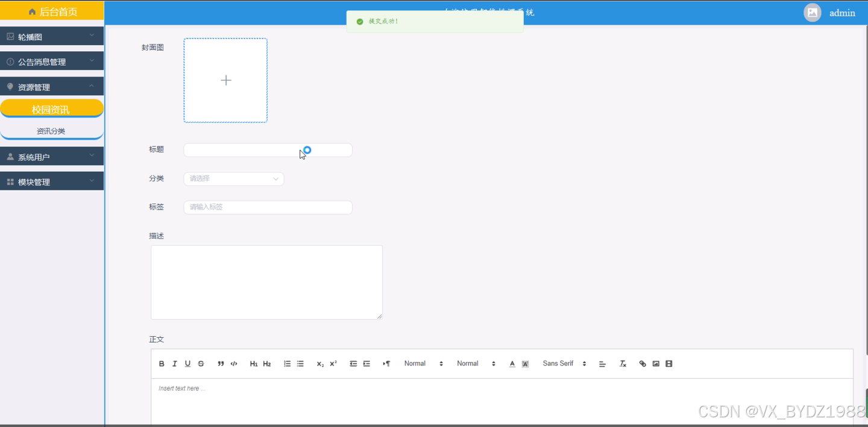Expand the 公告消息管理 menu chevron
This screenshot has width=868, height=427.
tap(92, 61)
